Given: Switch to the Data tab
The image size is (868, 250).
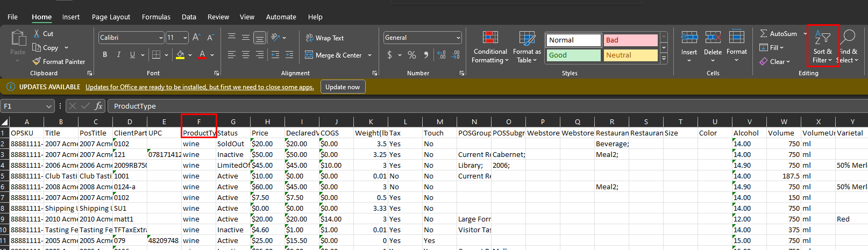Looking at the screenshot, I should click(189, 17).
